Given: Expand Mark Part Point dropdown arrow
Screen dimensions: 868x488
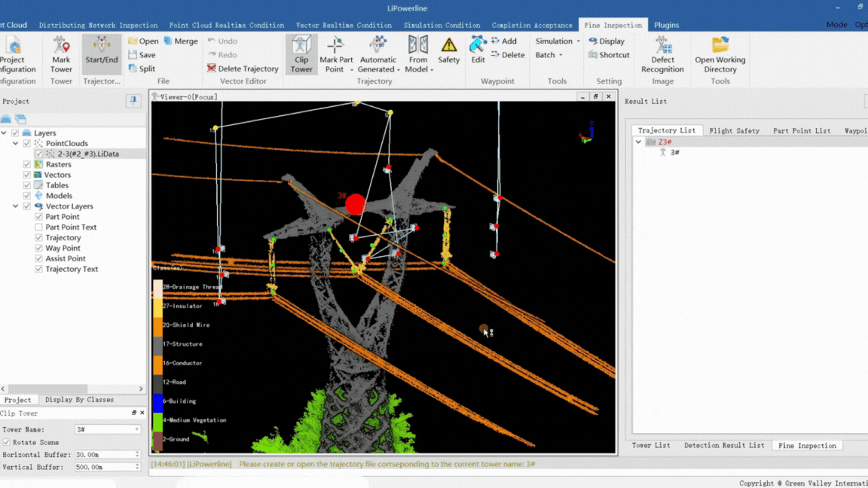Looking at the screenshot, I should coord(352,70).
